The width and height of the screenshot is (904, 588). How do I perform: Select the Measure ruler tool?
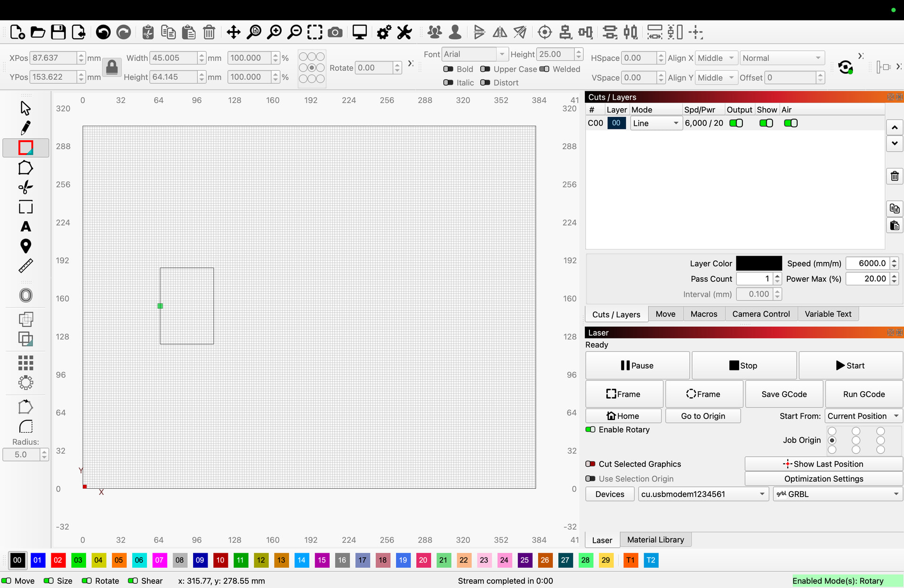pos(25,266)
